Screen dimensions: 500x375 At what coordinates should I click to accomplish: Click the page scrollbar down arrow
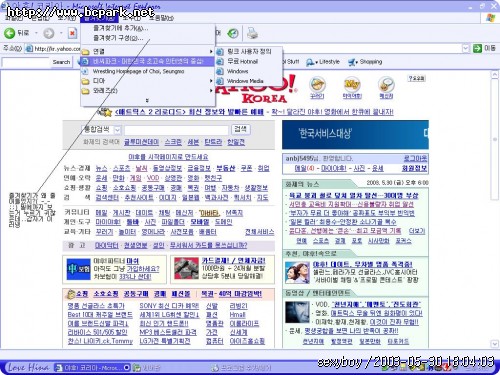(495, 343)
